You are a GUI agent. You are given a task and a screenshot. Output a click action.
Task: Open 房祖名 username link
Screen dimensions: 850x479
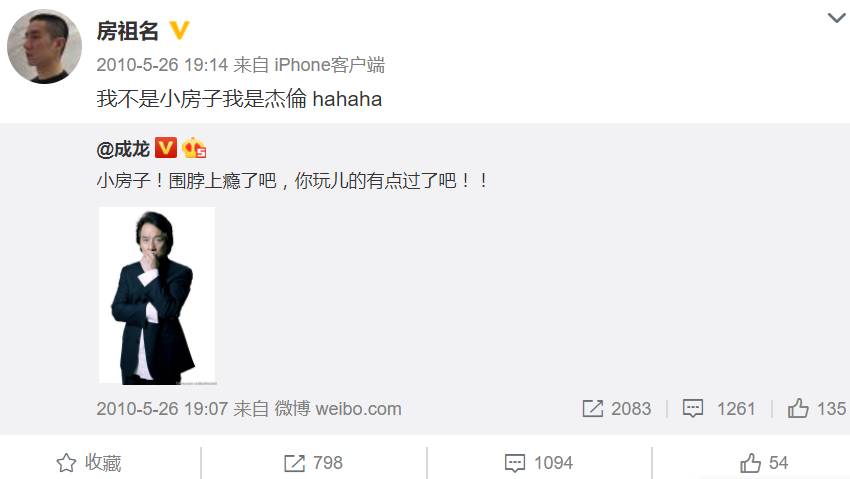127,31
